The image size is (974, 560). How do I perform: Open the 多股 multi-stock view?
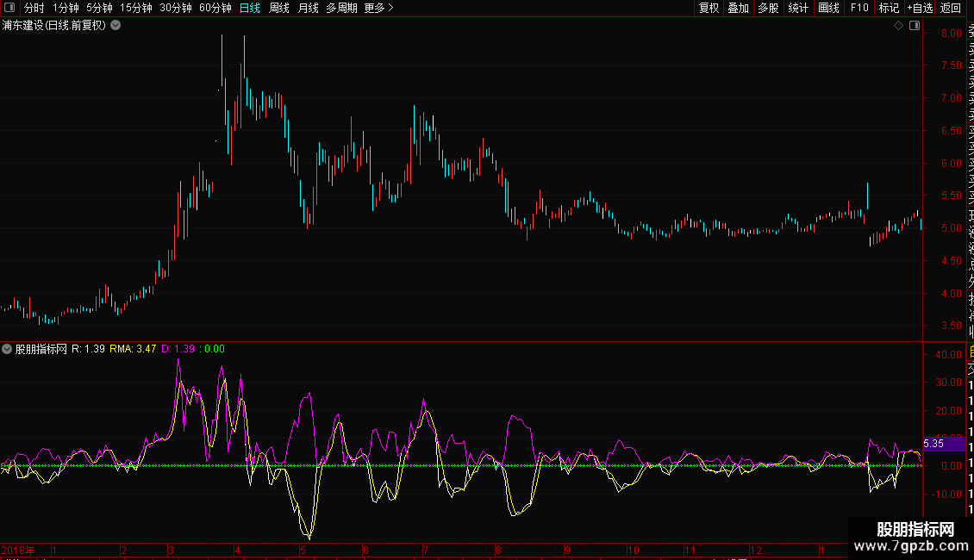(x=768, y=8)
